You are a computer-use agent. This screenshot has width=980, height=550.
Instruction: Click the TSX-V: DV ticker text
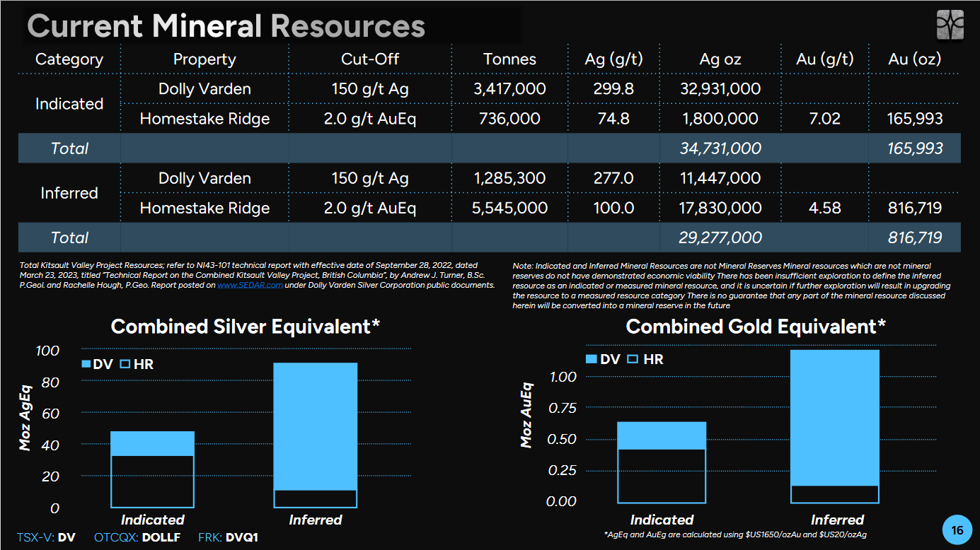click(x=46, y=537)
